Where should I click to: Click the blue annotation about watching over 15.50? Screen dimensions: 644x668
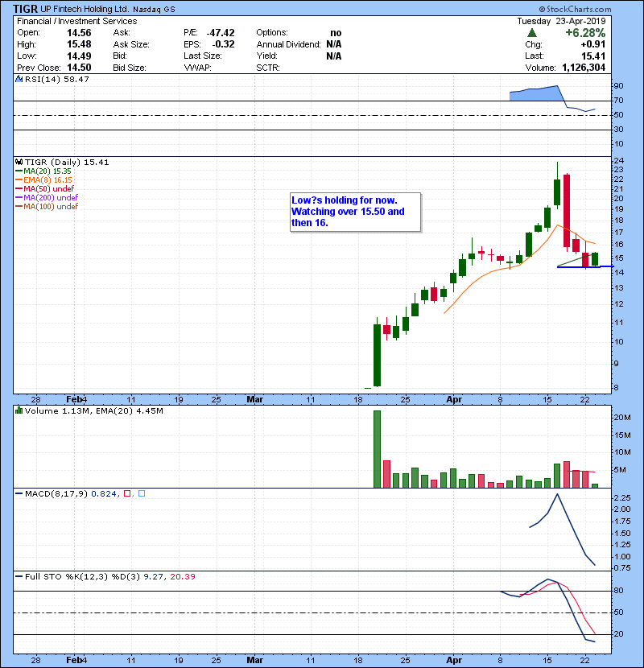pos(356,212)
